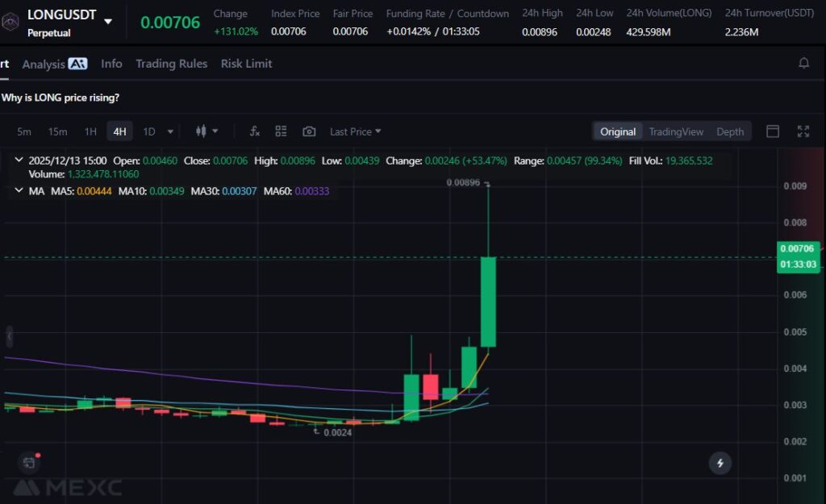
Task: Click the 0.00706 current price label on axis
Action: pyautogui.click(x=797, y=249)
